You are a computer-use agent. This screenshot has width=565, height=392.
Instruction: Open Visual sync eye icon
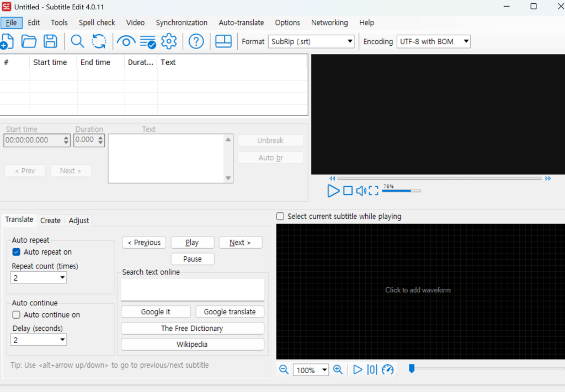point(126,42)
